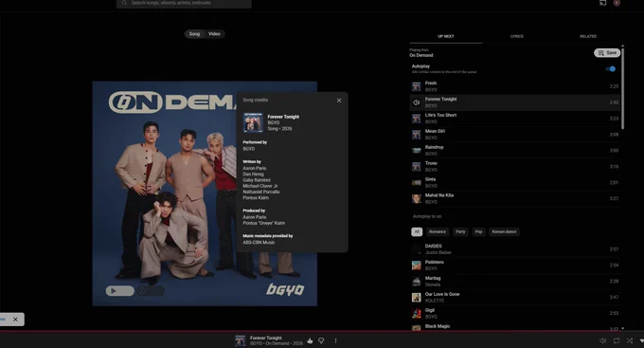Play DAISIES by Justin Bieber

tap(515, 249)
